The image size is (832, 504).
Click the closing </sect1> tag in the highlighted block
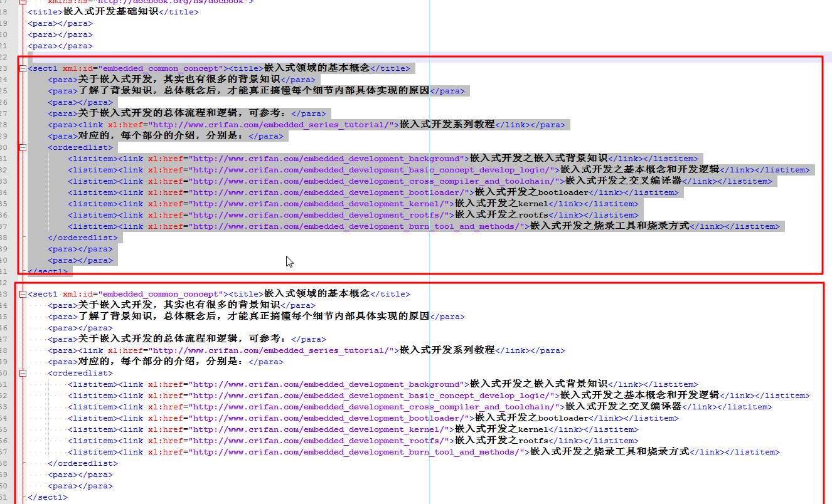point(48,271)
